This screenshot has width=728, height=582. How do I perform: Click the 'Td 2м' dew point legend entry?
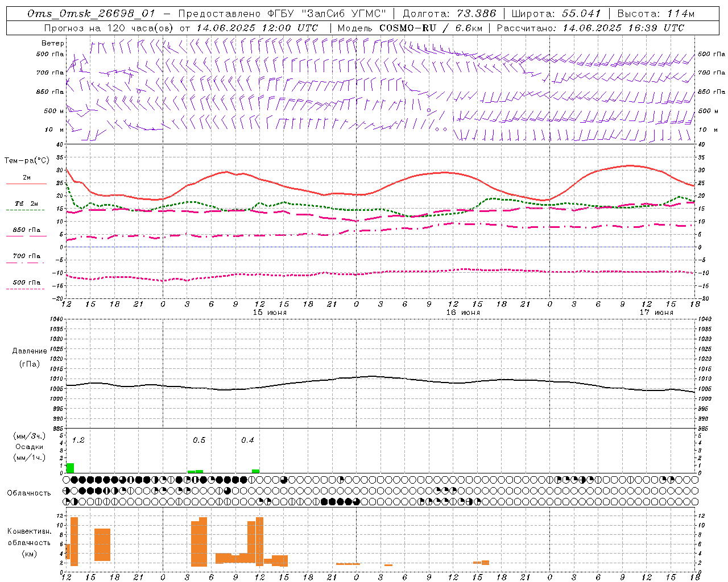coord(27,203)
